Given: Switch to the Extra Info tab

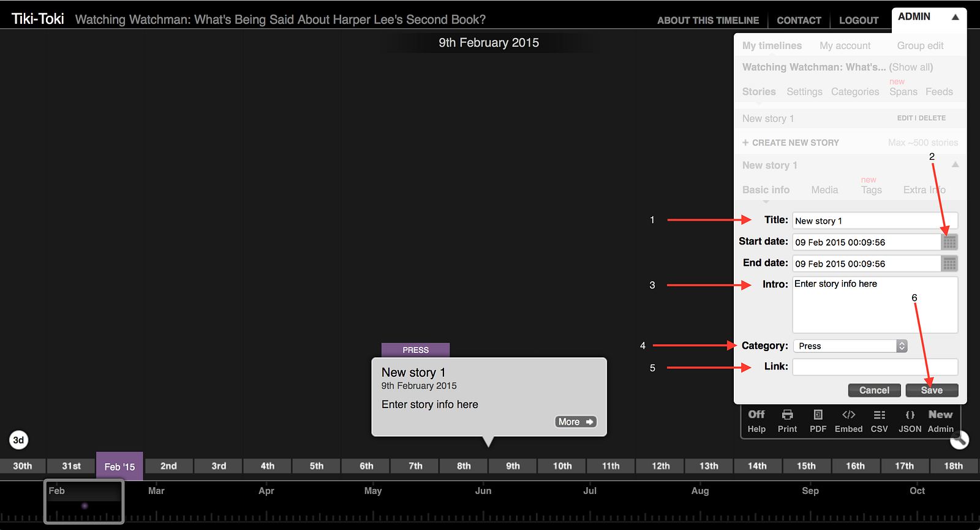Looking at the screenshot, I should click(924, 190).
